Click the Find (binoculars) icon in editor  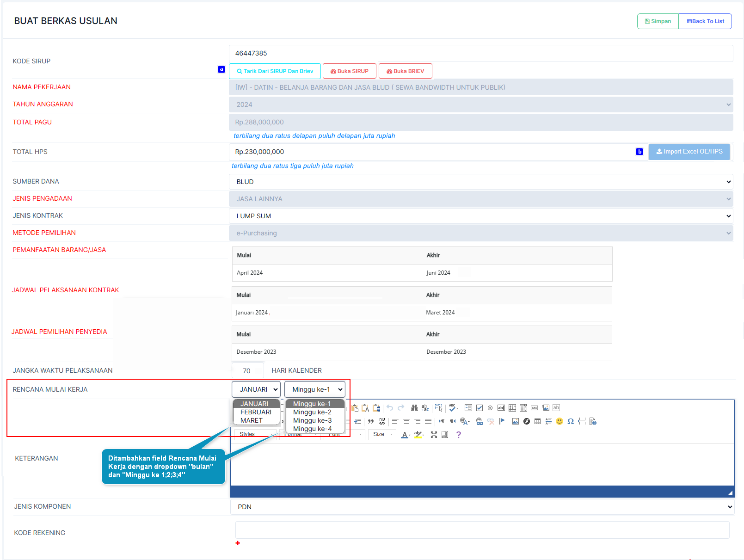[414, 408]
